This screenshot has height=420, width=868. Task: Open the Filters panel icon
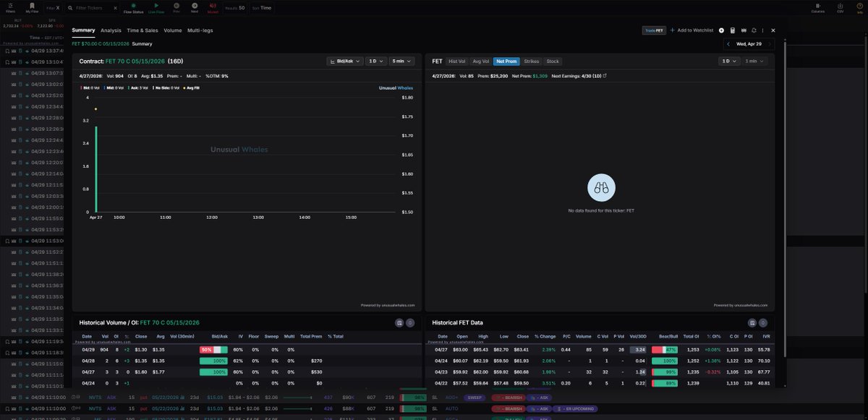tap(10, 7)
